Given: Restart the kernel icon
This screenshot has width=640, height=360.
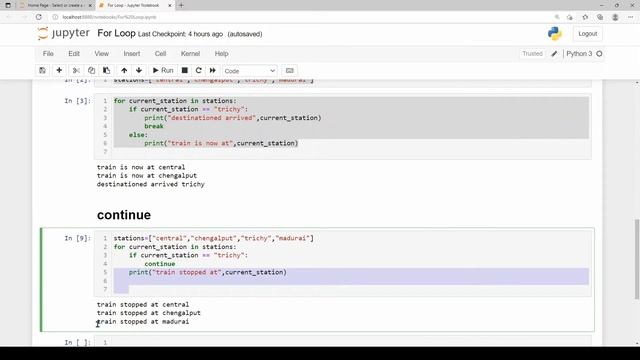Looking at the screenshot, I should 199,71.
